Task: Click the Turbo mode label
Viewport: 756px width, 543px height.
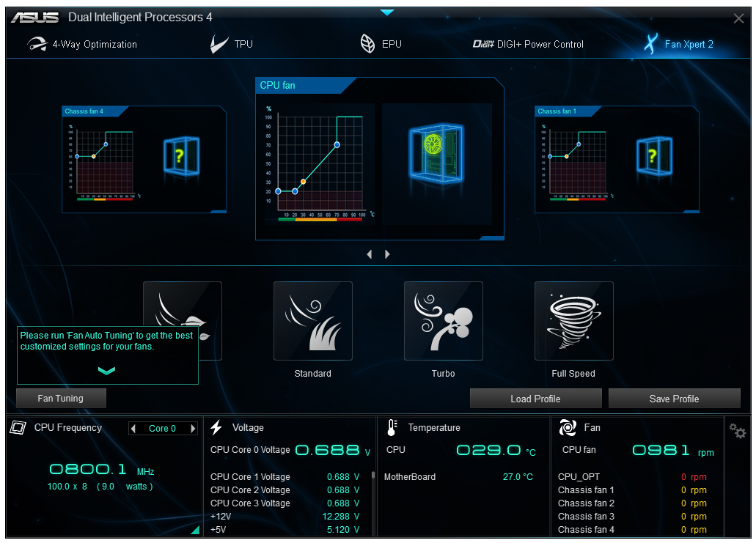Action: tap(444, 374)
